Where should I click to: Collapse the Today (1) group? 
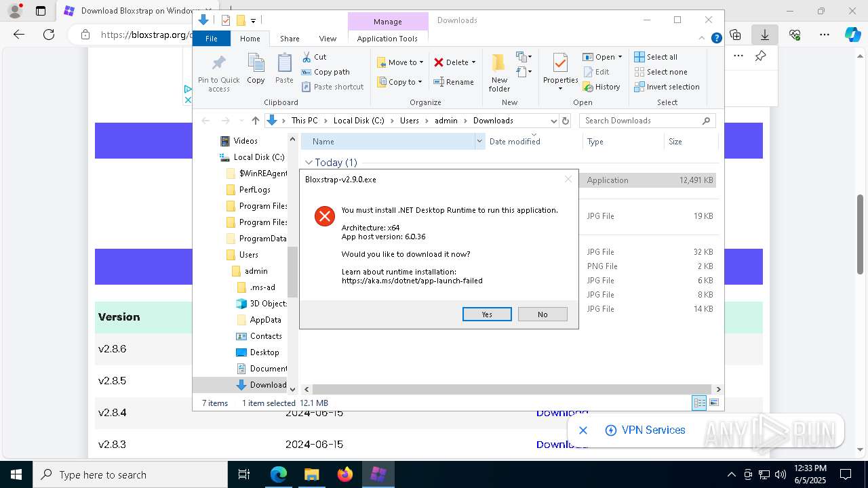click(x=309, y=163)
